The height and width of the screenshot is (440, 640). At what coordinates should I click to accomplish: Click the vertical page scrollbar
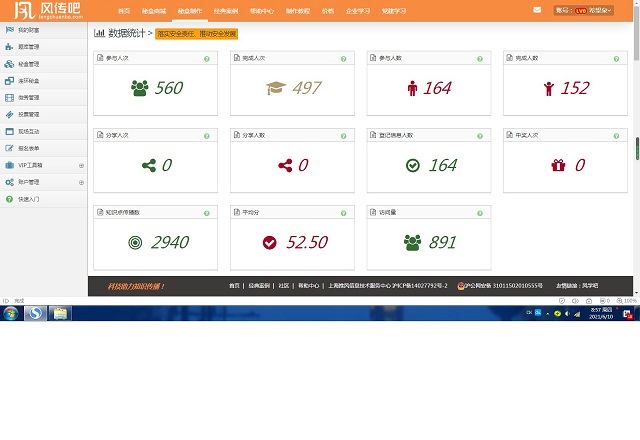636,150
